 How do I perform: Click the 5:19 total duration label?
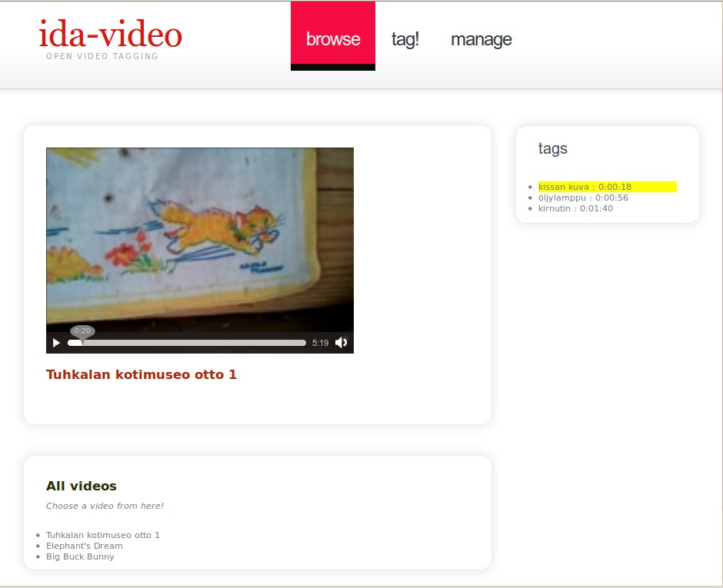[x=320, y=343]
